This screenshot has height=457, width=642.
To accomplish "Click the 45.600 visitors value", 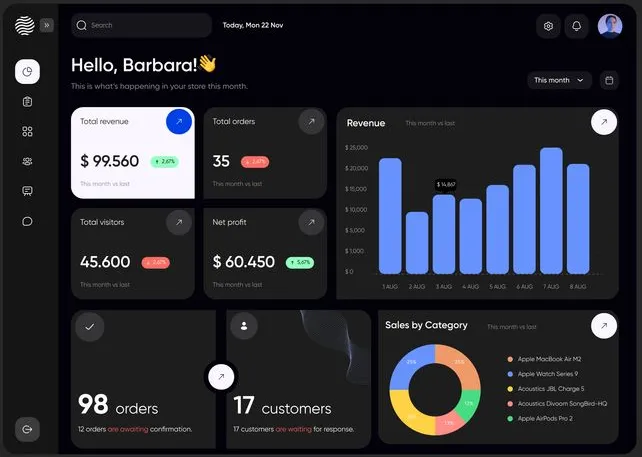I will [105, 262].
